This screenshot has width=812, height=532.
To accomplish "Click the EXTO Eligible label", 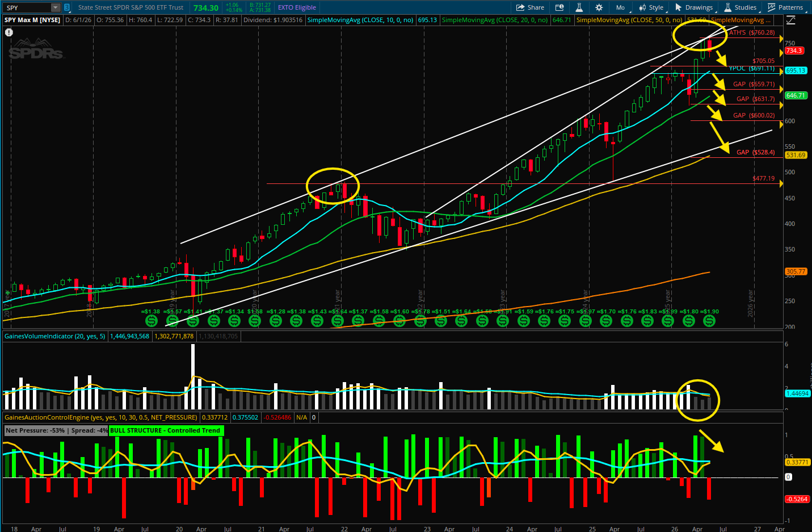I will 297,7.
